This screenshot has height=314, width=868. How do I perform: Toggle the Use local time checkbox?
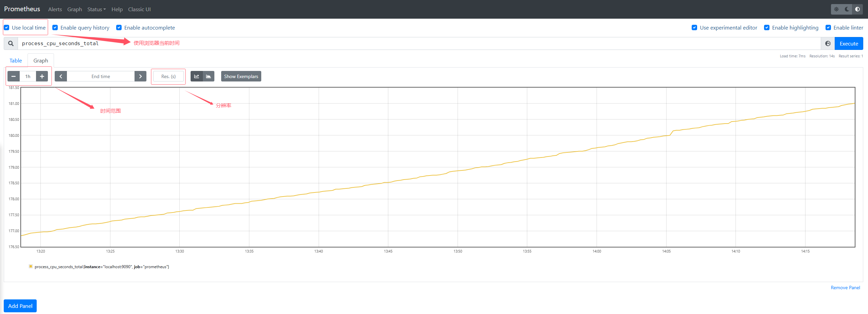6,27
